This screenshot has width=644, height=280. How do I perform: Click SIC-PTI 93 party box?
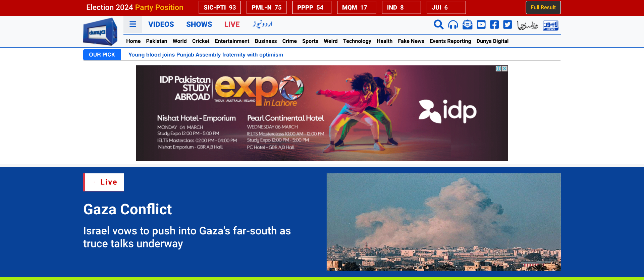[x=220, y=7]
